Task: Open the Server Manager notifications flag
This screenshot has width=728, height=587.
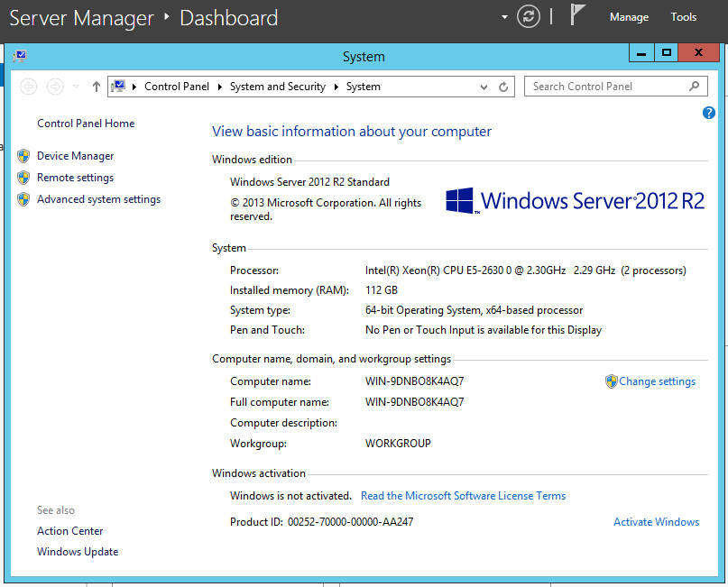Action: coord(577,14)
